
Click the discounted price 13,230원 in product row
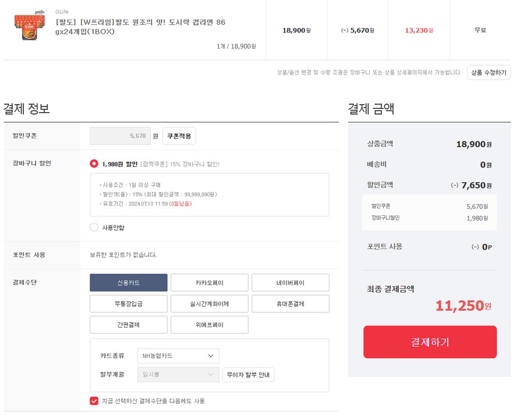coord(419,30)
